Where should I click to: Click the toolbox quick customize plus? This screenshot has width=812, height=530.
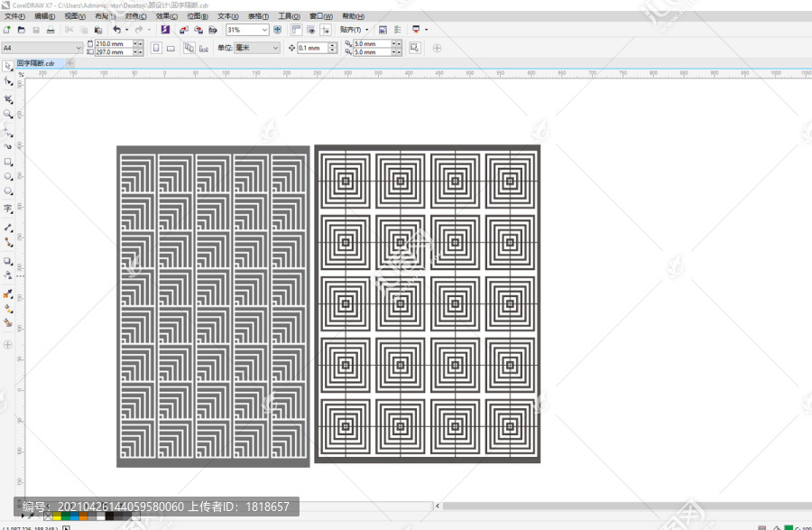point(8,345)
